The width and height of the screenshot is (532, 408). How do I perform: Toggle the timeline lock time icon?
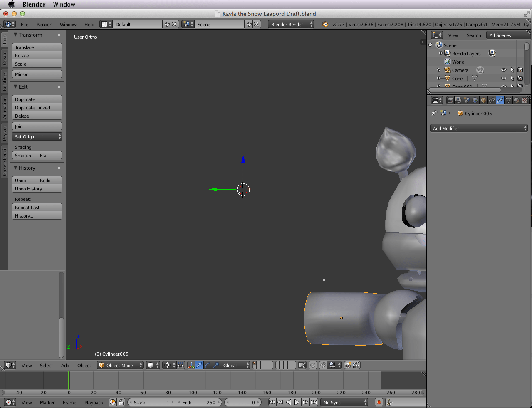pyautogui.click(x=121, y=402)
